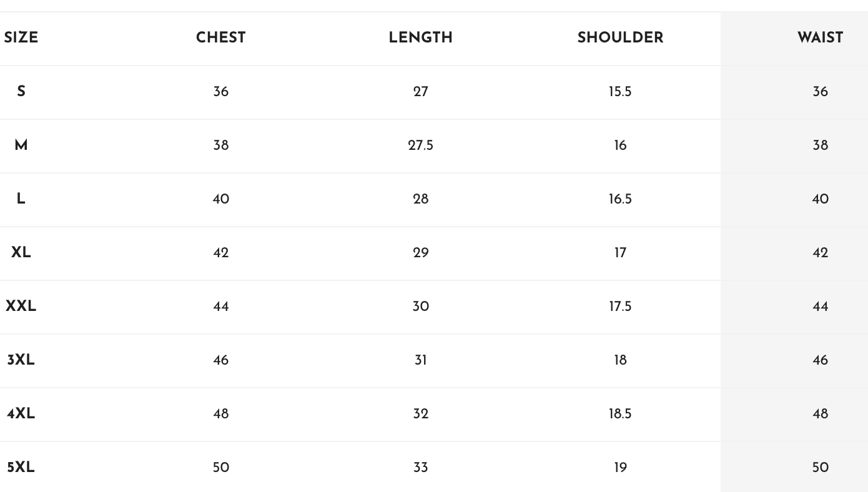Select the shoulder value 19 for 5XL
This screenshot has width=868, height=492.
click(620, 467)
